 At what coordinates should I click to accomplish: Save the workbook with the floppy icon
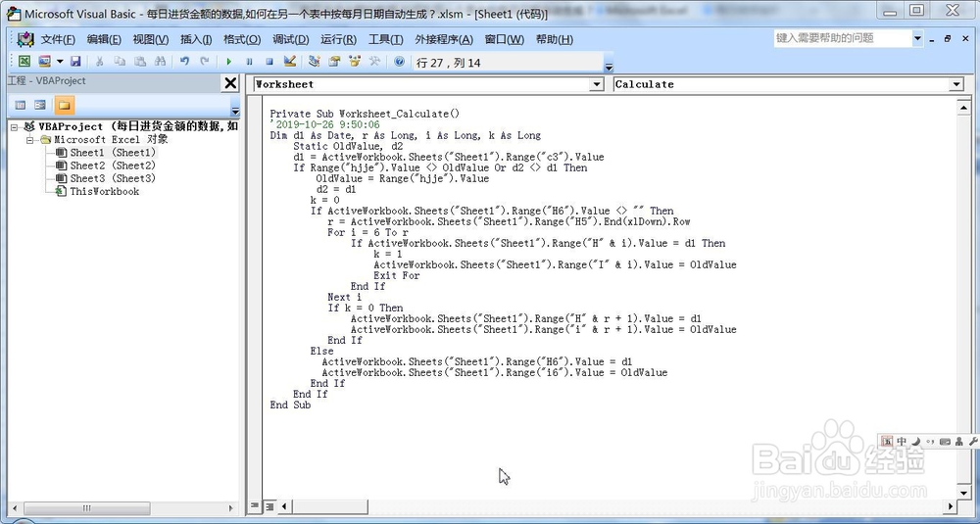(75, 61)
